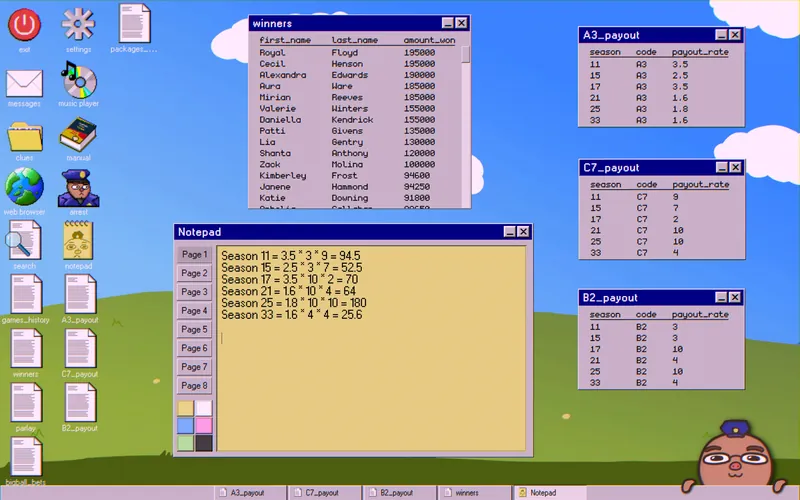
Task: Click the last_name column header in winners
Action: tap(355, 40)
